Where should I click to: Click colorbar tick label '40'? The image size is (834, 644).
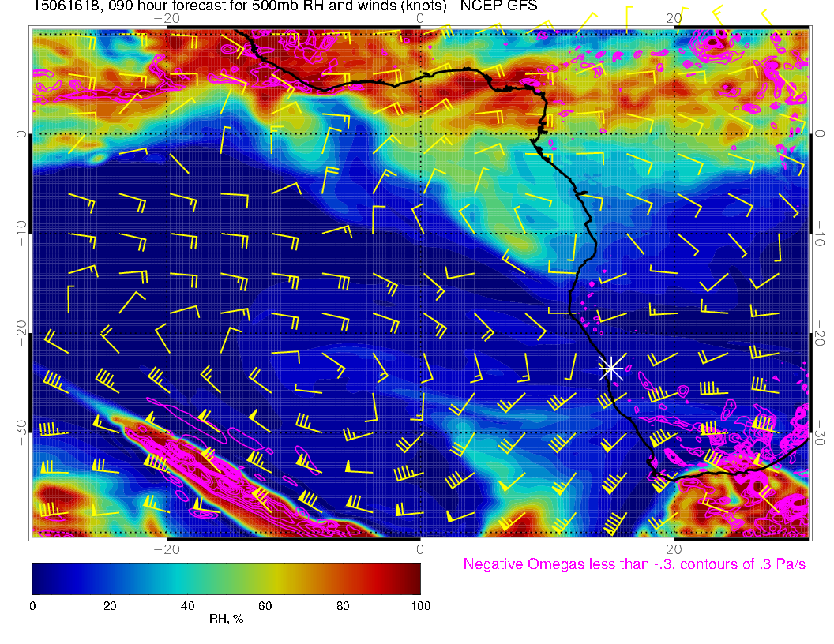pos(187,606)
